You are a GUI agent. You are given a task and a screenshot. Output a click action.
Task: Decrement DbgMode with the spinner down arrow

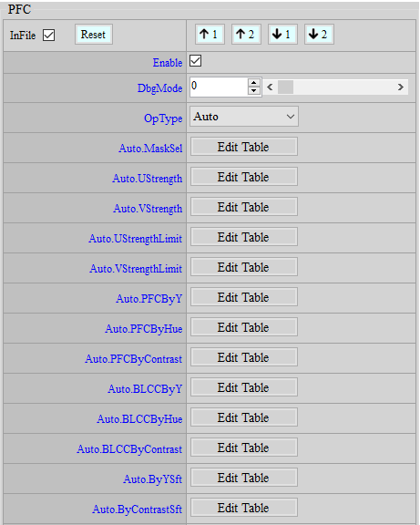(254, 91)
